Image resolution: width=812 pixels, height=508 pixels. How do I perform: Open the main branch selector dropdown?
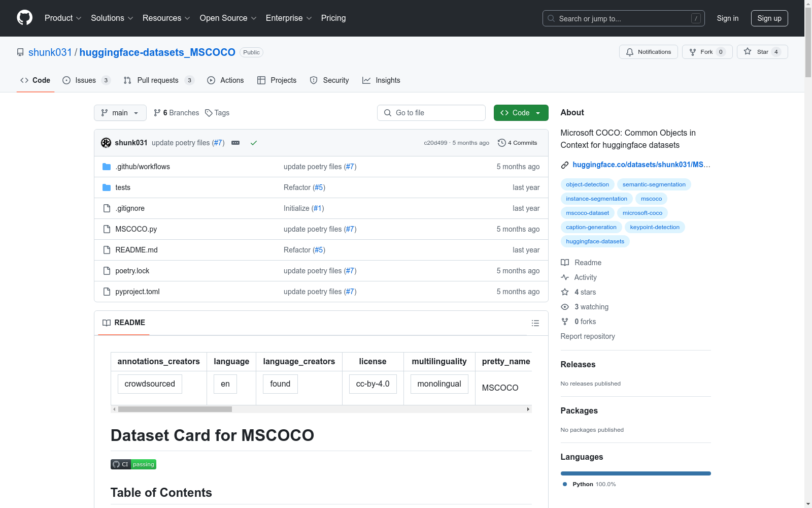(x=120, y=113)
